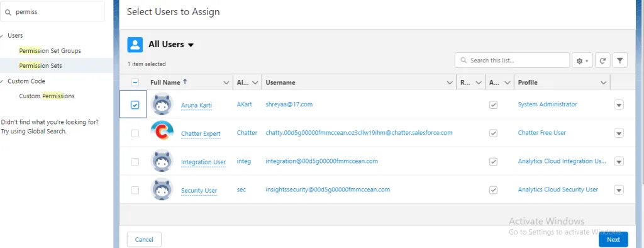Open Custom Permissions in sidebar
The height and width of the screenshot is (248, 644).
click(x=47, y=96)
